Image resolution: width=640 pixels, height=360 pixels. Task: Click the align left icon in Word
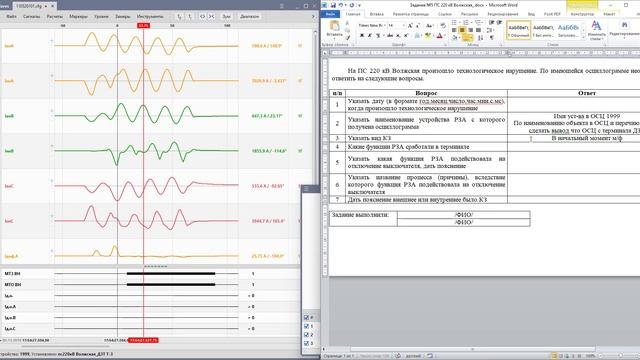454,30
